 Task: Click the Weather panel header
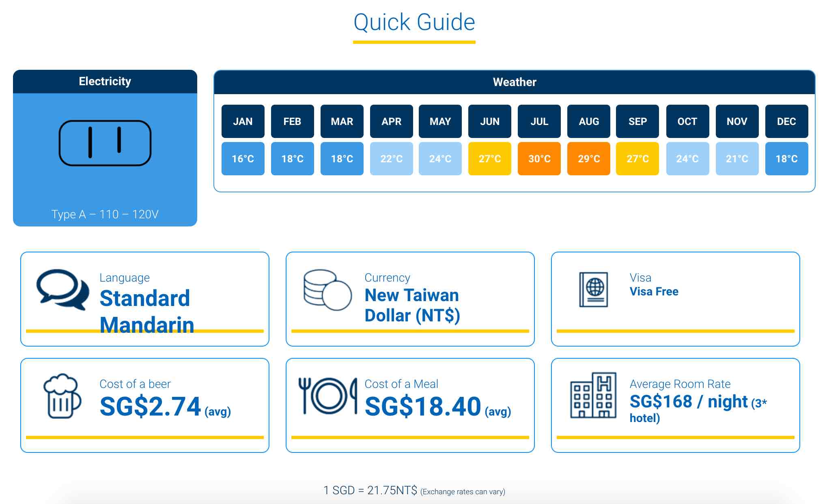click(514, 82)
